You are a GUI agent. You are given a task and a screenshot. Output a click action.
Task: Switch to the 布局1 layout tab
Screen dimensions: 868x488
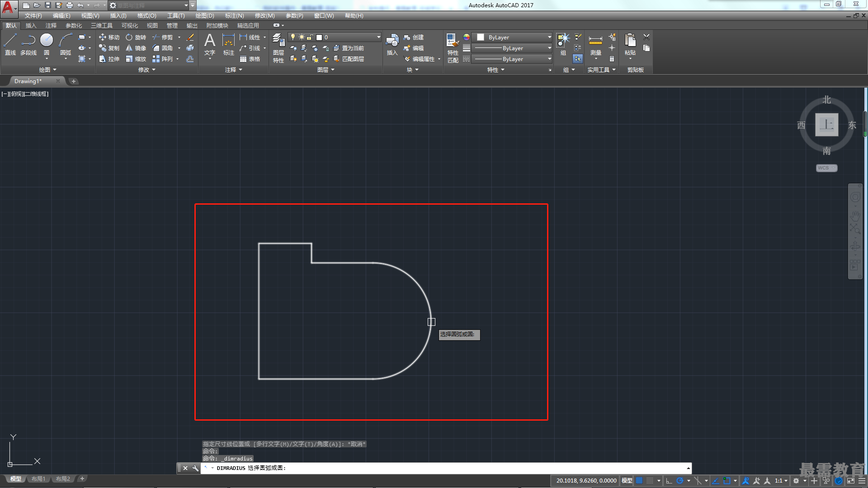[x=38, y=479]
